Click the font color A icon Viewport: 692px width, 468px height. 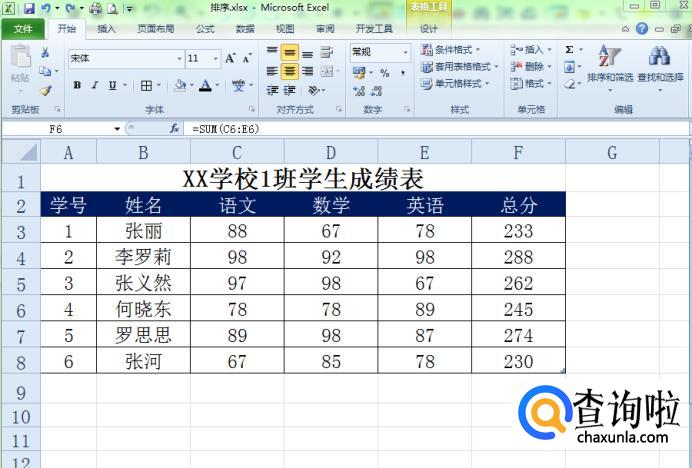(x=205, y=85)
